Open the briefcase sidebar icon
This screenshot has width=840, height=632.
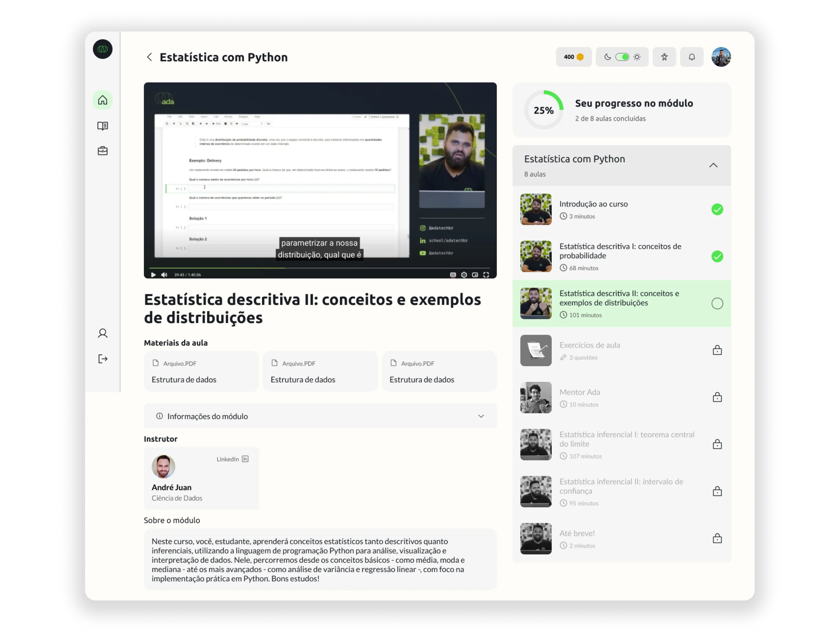click(x=103, y=151)
